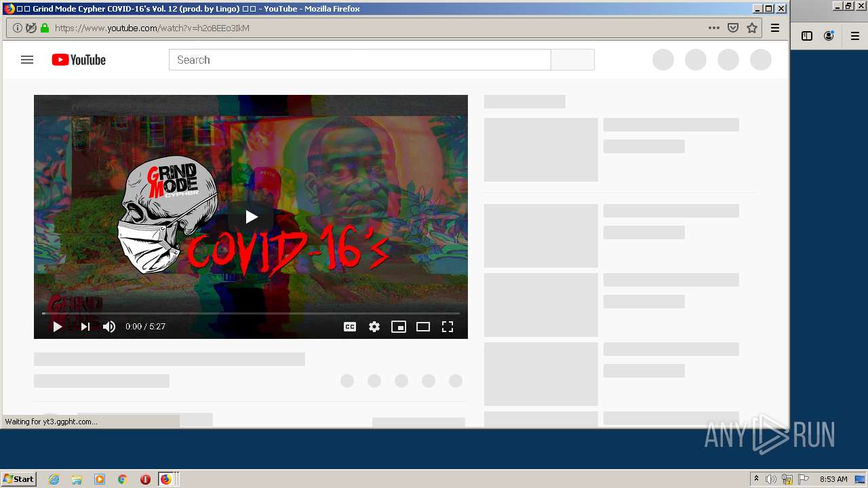Image resolution: width=868 pixels, height=488 pixels.
Task: Show site information via the info icon
Action: pos(18,28)
